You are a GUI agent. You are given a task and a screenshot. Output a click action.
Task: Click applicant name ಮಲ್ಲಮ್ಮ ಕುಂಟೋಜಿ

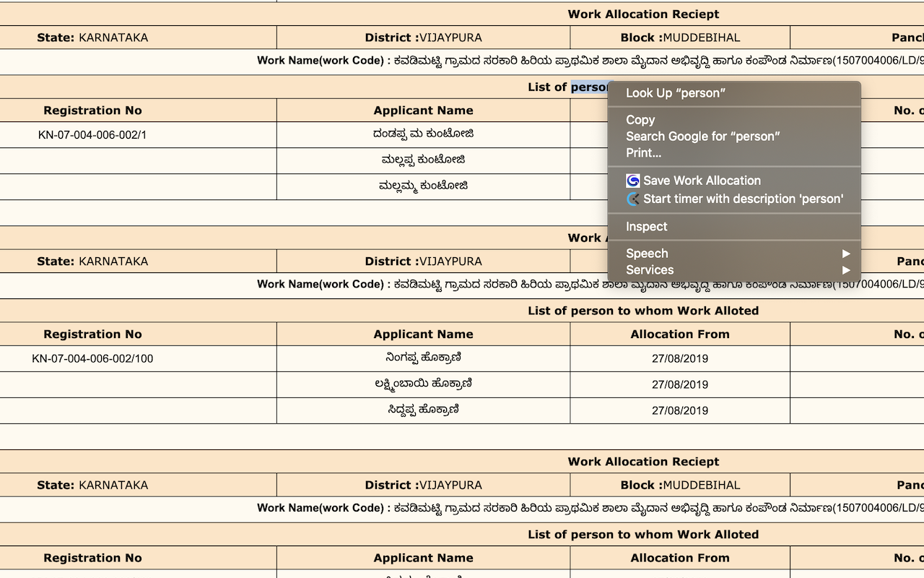coord(424,186)
